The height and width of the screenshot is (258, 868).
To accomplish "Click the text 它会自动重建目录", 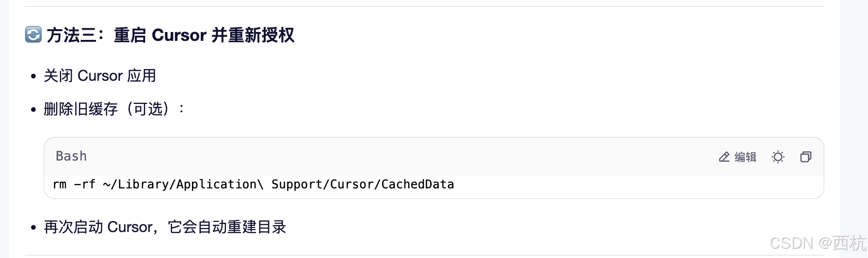I will click(227, 227).
